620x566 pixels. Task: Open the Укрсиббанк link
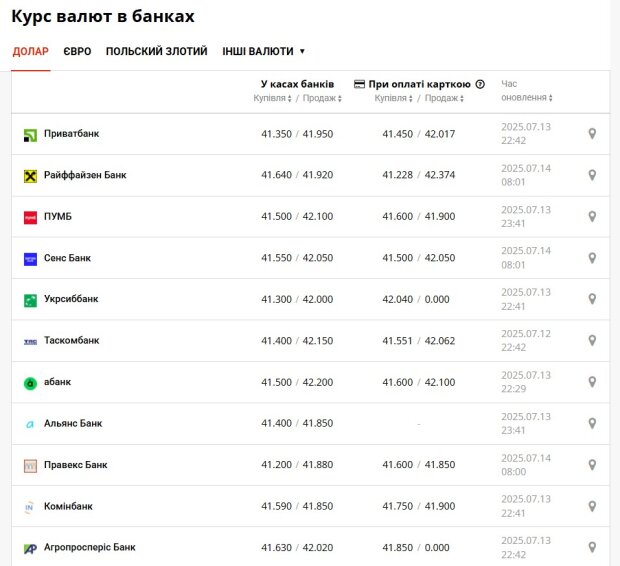[71, 299]
